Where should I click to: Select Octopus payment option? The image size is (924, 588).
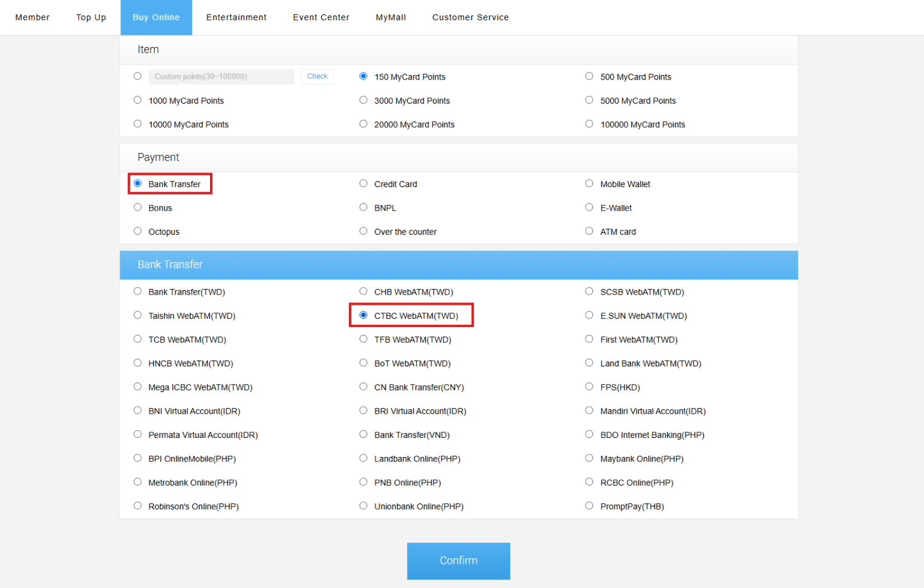[138, 231]
